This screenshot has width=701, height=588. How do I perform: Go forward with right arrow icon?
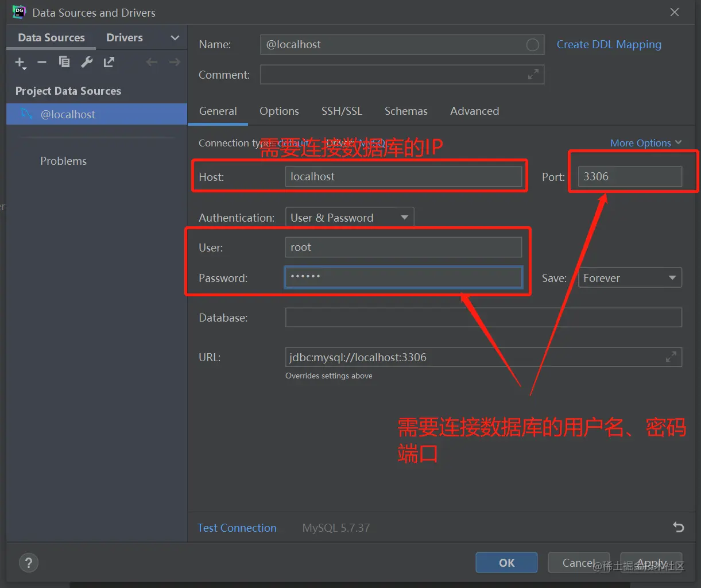(x=175, y=62)
